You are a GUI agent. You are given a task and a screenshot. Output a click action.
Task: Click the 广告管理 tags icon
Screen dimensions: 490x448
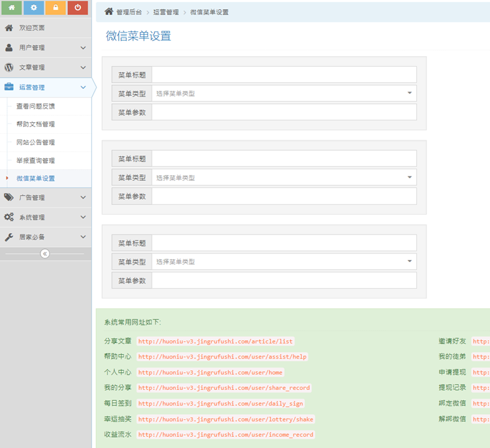click(8, 197)
